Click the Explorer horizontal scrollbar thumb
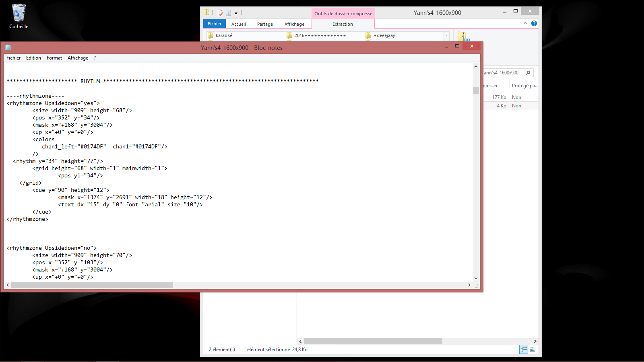The image size is (644, 362). tap(373, 341)
